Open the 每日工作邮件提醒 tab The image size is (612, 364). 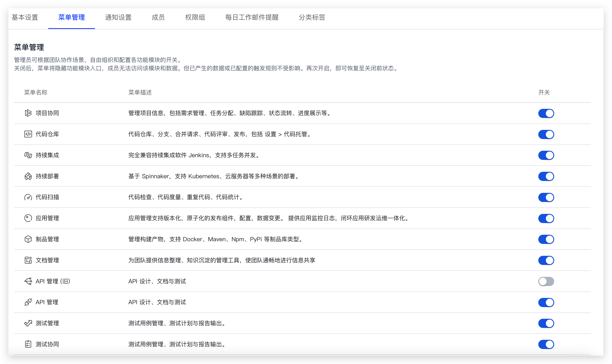(x=252, y=17)
